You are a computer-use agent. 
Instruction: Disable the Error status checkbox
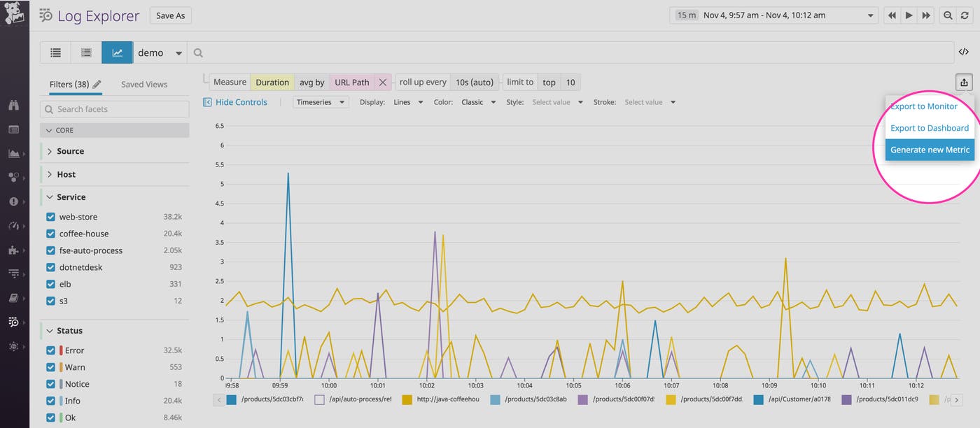point(50,350)
